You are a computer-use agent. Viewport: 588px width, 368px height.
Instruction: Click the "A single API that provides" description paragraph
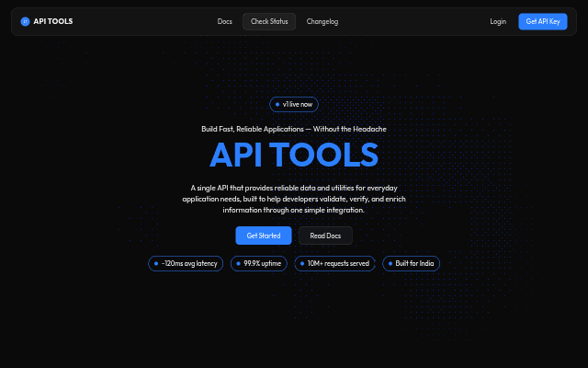pyautogui.click(x=294, y=199)
